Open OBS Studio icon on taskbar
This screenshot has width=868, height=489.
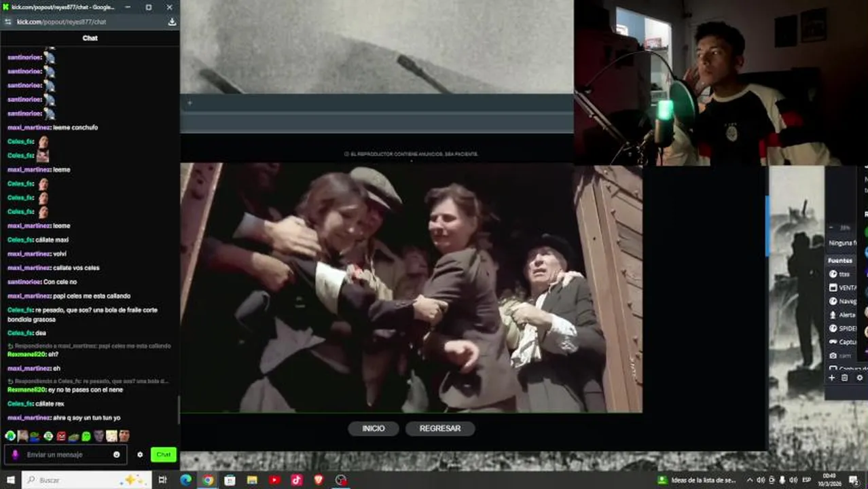click(341, 480)
